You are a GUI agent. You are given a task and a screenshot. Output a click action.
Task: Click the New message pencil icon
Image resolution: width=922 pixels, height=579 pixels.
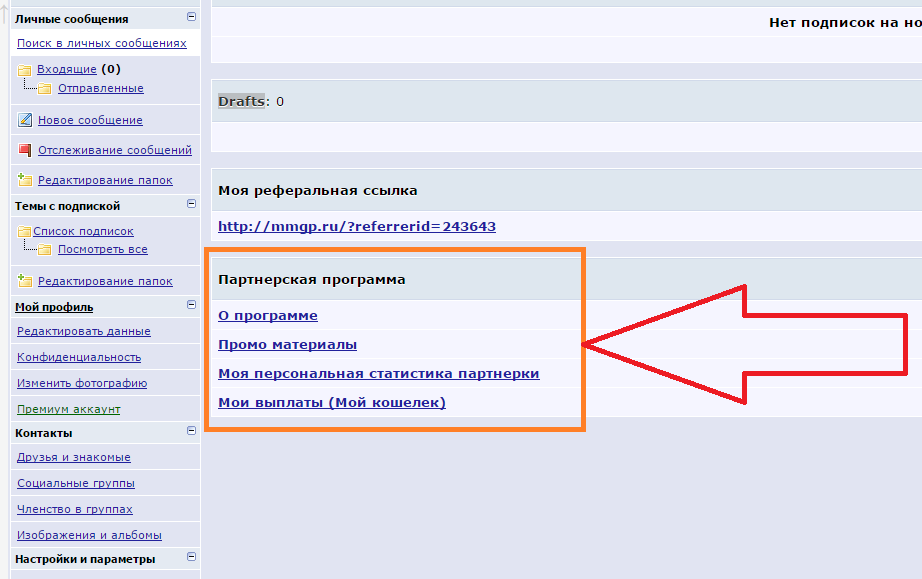(x=25, y=120)
